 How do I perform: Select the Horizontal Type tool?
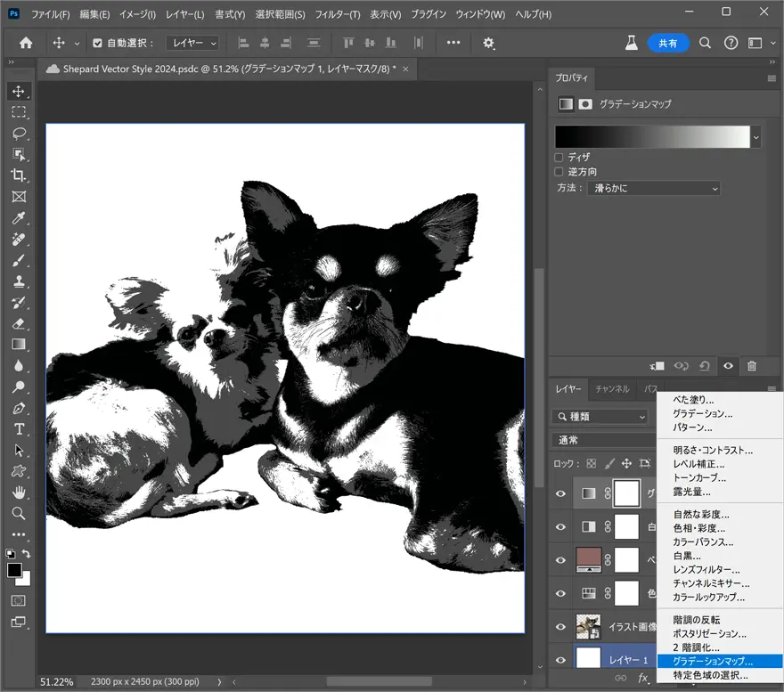click(x=19, y=429)
